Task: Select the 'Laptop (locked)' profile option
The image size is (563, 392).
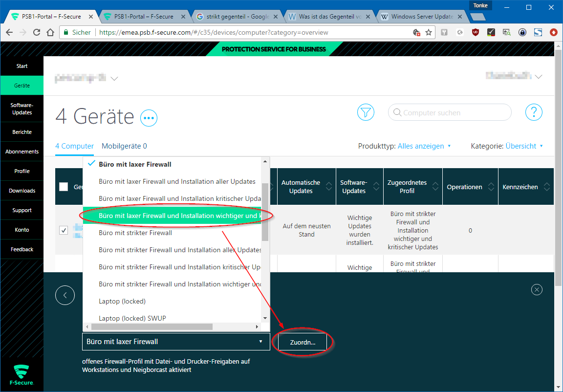Action: (x=172, y=301)
